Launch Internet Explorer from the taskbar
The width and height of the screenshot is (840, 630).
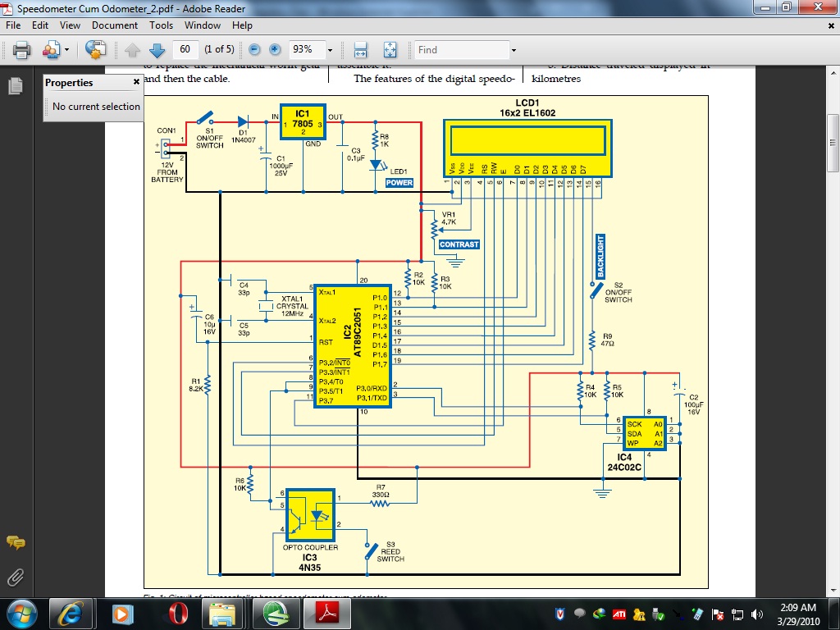pos(70,614)
